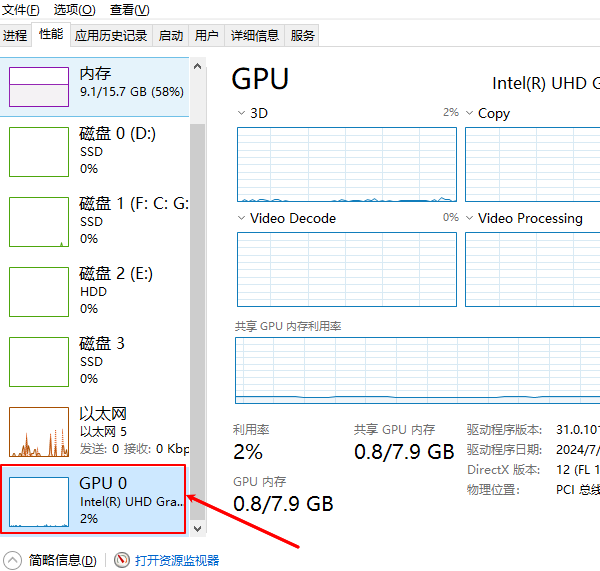Image resolution: width=600 pixels, height=571 pixels.
Task: Click the sidebar scrollbar up arrow
Action: click(197, 66)
